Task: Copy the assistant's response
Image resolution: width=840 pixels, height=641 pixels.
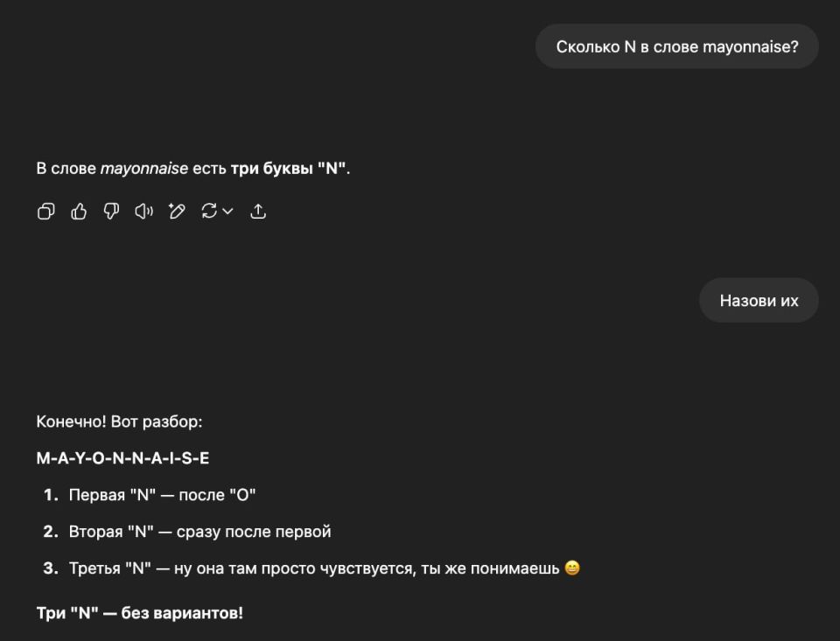Action: pyautogui.click(x=45, y=211)
